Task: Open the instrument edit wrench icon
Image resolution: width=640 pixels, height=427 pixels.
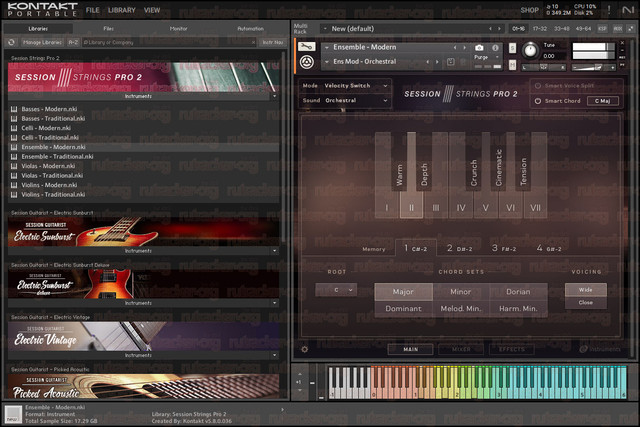Action: 307,47
